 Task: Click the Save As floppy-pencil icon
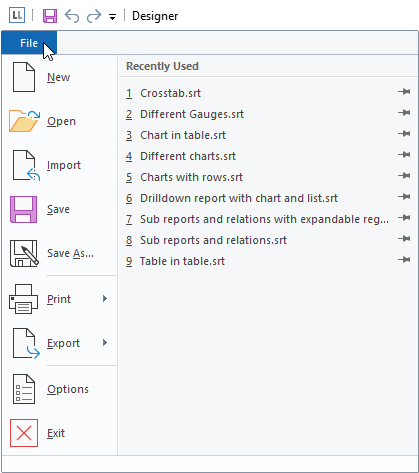coord(24,253)
